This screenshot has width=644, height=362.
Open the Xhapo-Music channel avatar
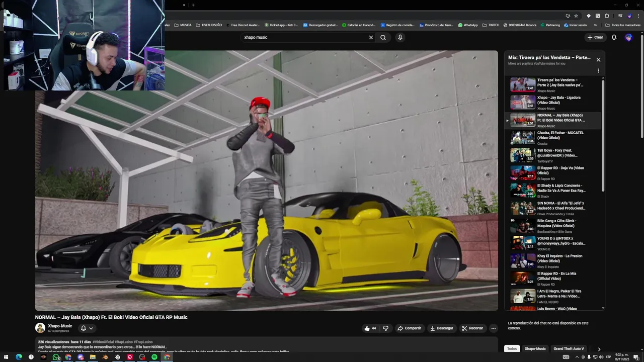(x=40, y=328)
